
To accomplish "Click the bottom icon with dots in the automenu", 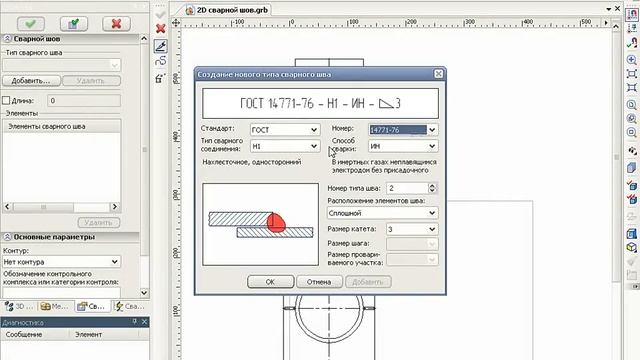I will [x=160, y=78].
